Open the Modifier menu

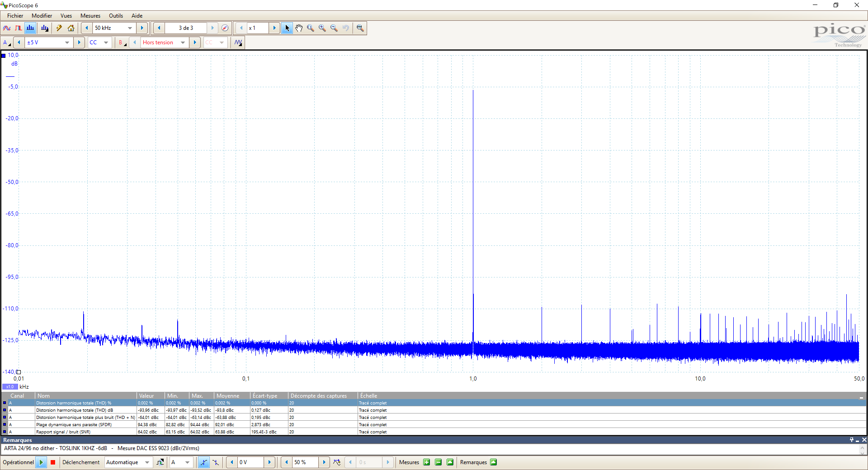point(42,16)
